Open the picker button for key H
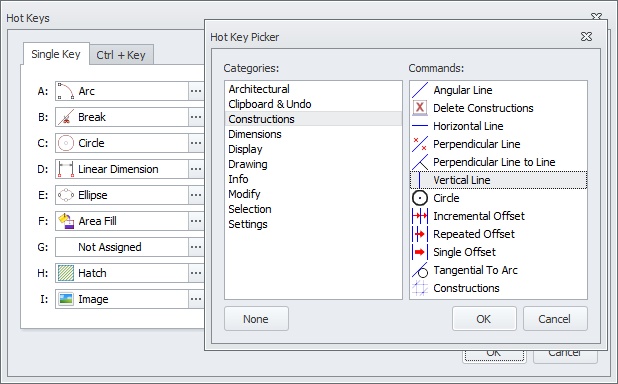 196,273
